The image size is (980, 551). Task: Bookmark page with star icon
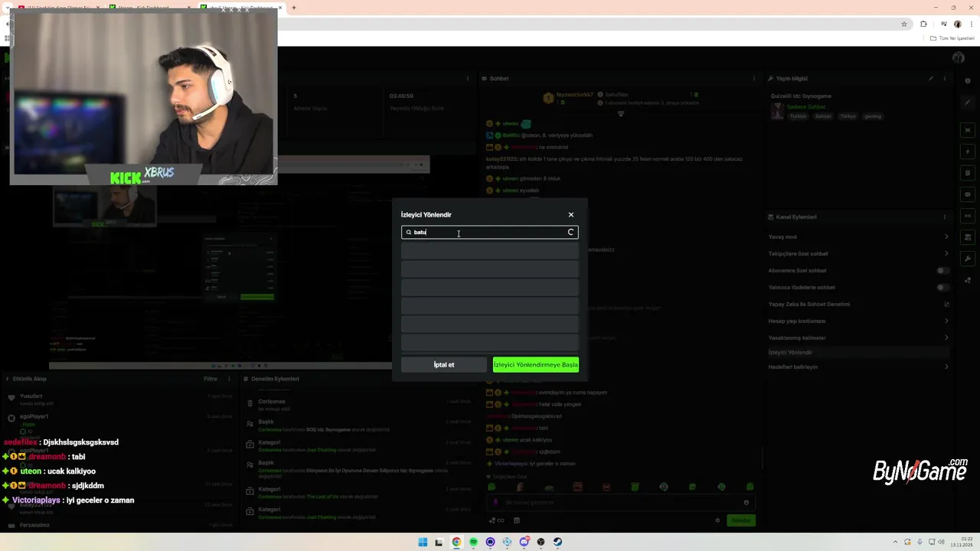point(904,24)
